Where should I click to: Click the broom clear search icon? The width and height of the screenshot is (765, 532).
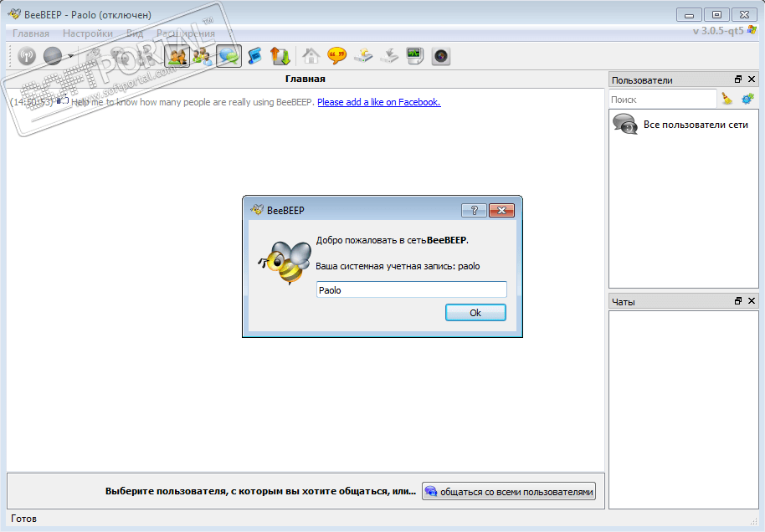(x=727, y=99)
